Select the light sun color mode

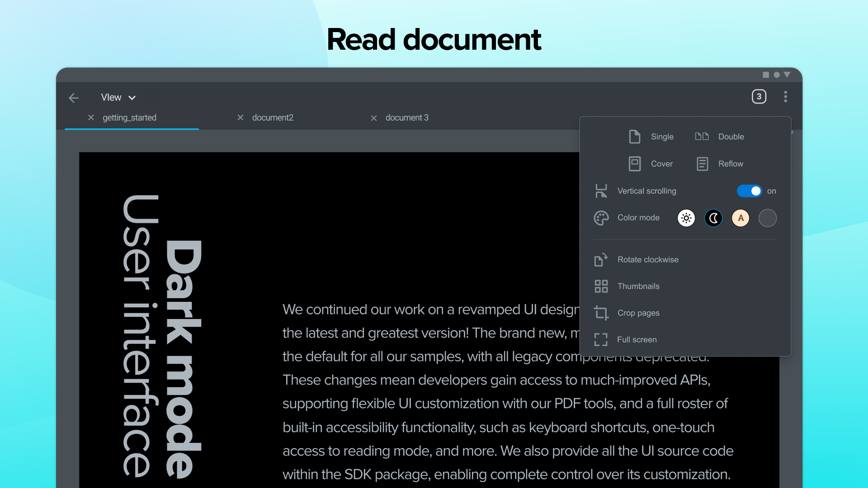click(686, 218)
